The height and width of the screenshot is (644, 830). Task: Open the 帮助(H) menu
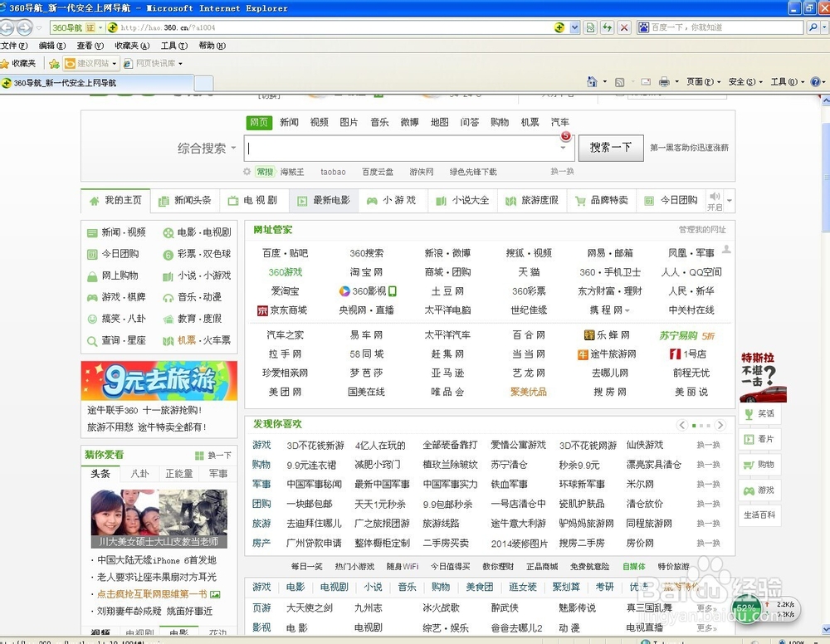212,46
